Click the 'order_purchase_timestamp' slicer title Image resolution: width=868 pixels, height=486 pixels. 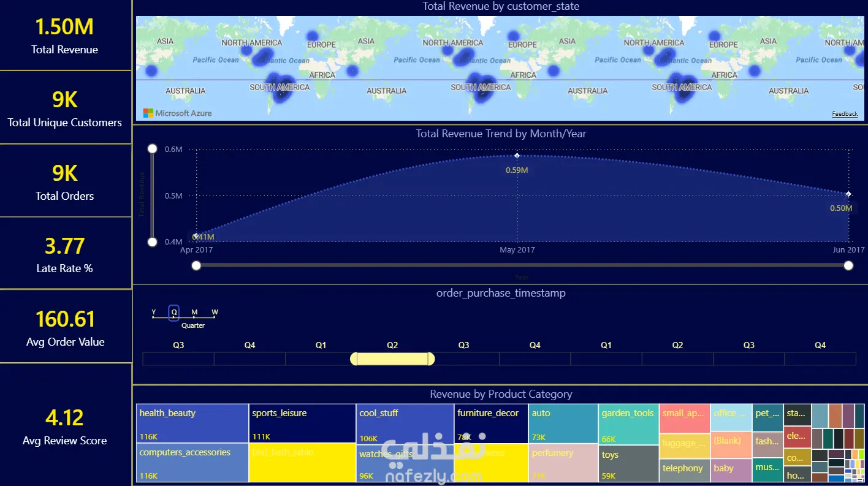pos(501,293)
